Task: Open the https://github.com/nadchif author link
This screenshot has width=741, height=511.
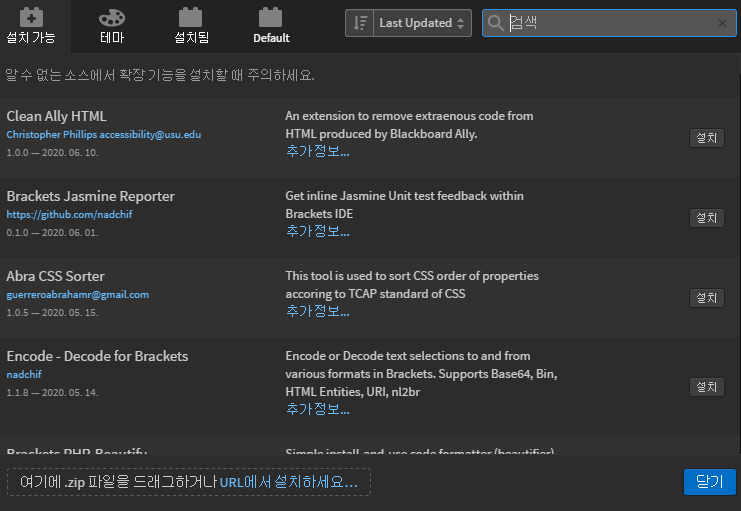Action: [69, 214]
